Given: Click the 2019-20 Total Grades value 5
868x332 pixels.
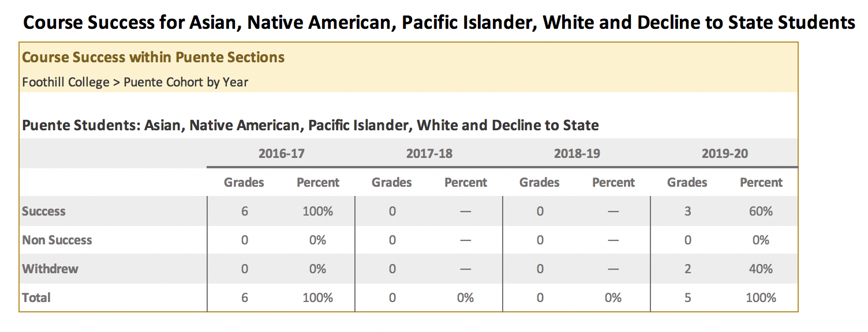Looking at the screenshot, I should click(687, 297).
